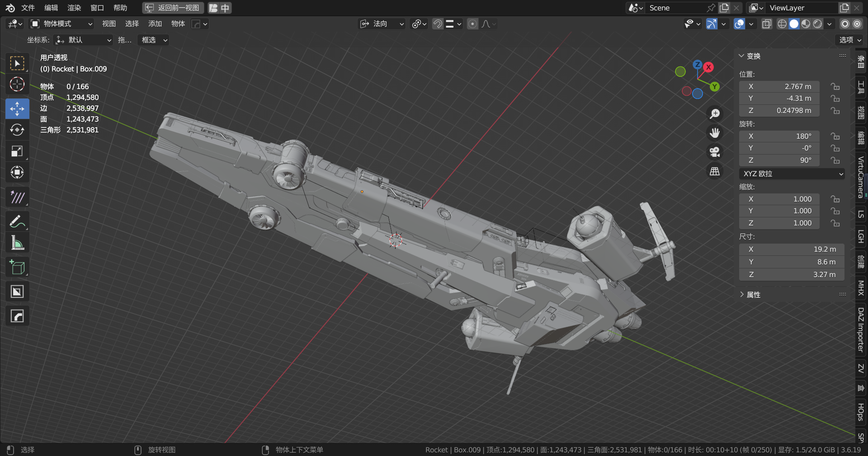Open the 窗口 window menu
Viewport: 868px width, 456px height.
[x=97, y=8]
